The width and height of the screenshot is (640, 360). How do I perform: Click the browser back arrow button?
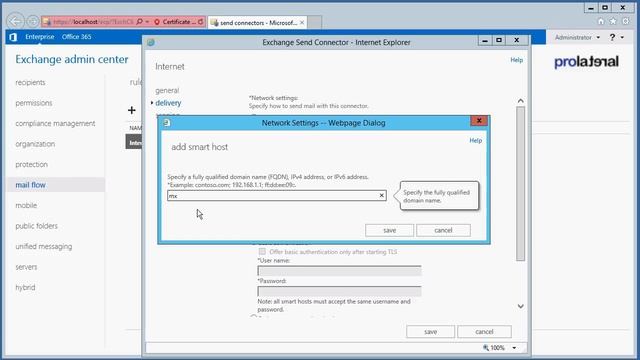tap(15, 21)
